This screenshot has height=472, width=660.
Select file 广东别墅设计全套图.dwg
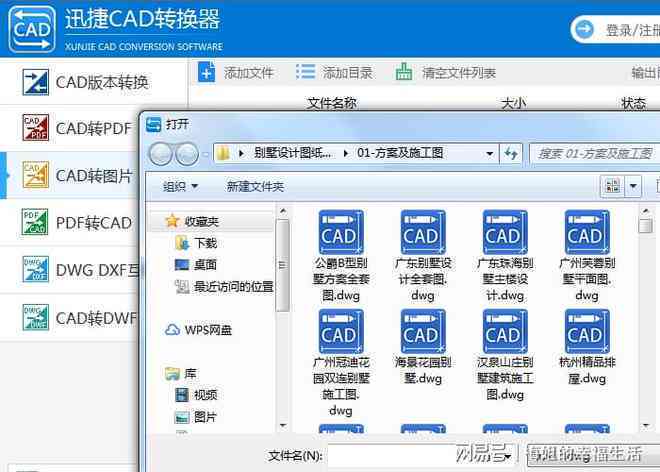click(x=423, y=256)
